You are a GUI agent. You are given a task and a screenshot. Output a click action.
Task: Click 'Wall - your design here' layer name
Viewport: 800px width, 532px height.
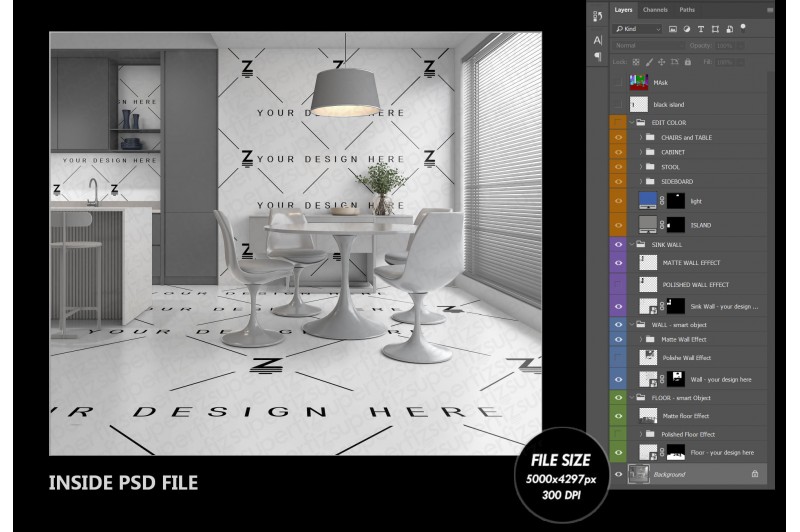[720, 379]
